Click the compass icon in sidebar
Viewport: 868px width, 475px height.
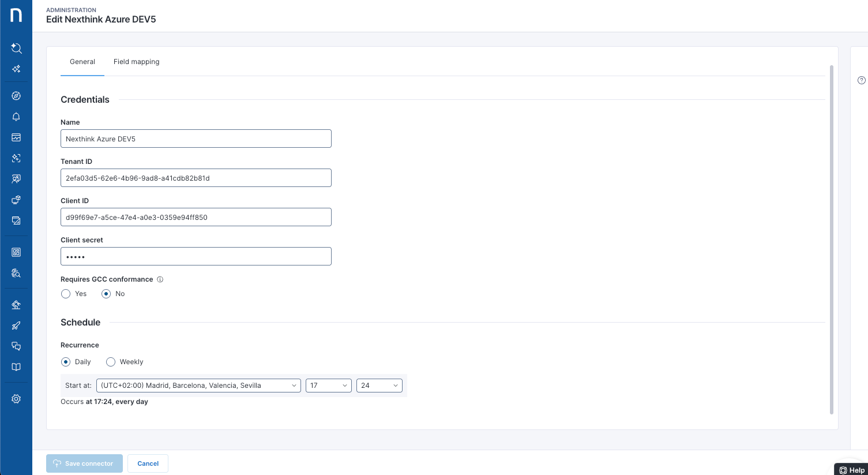point(16,96)
